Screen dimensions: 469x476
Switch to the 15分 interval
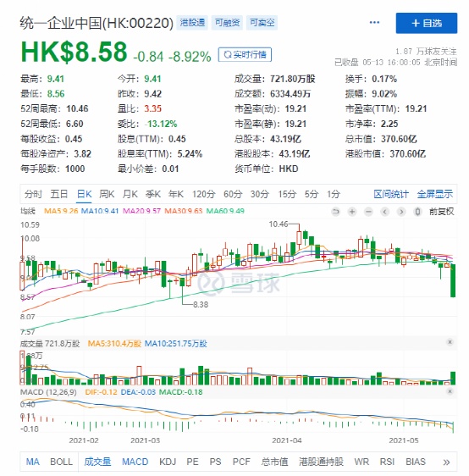(287, 194)
